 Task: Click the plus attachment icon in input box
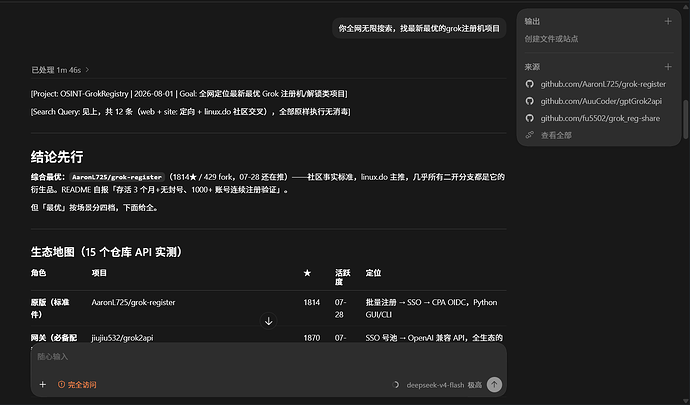coord(43,384)
